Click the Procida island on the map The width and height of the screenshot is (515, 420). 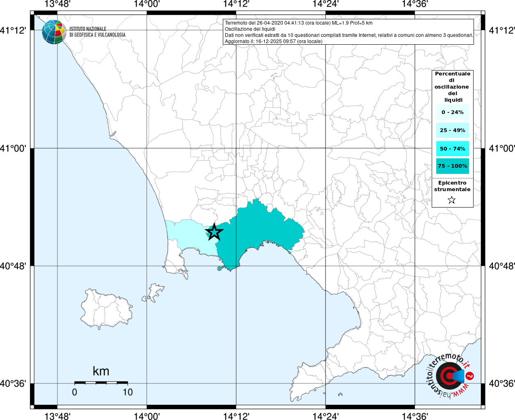pyautogui.click(x=154, y=293)
